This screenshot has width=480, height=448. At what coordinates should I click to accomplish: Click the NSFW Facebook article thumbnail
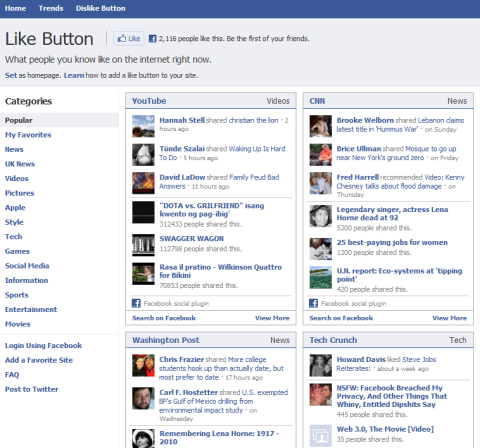pos(321,394)
